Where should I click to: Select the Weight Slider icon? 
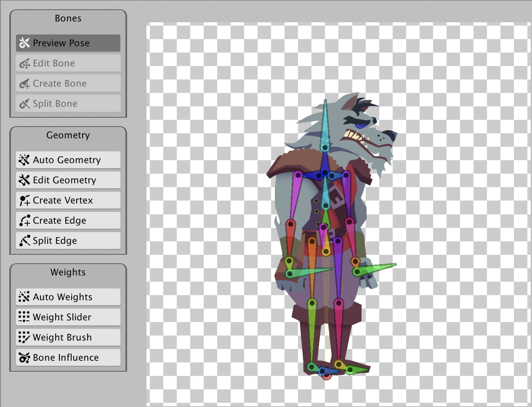[x=24, y=317]
